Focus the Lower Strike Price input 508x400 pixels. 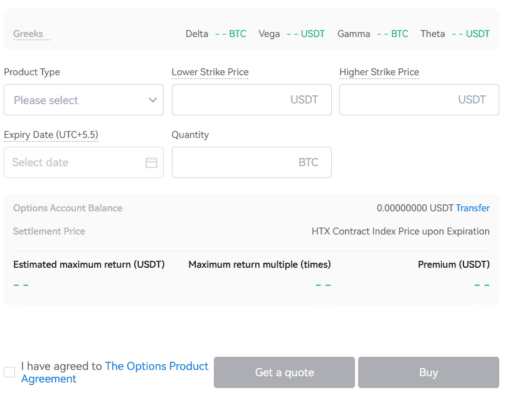click(252, 100)
